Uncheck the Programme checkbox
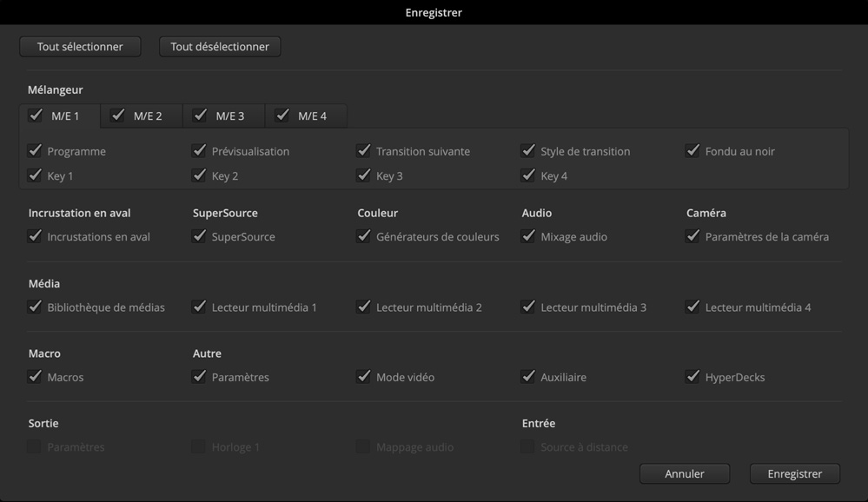 (35, 151)
